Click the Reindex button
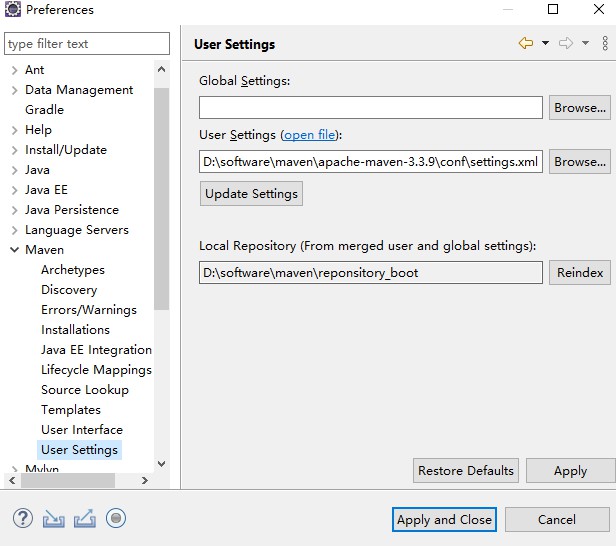The width and height of the screenshot is (616, 546). (x=580, y=273)
